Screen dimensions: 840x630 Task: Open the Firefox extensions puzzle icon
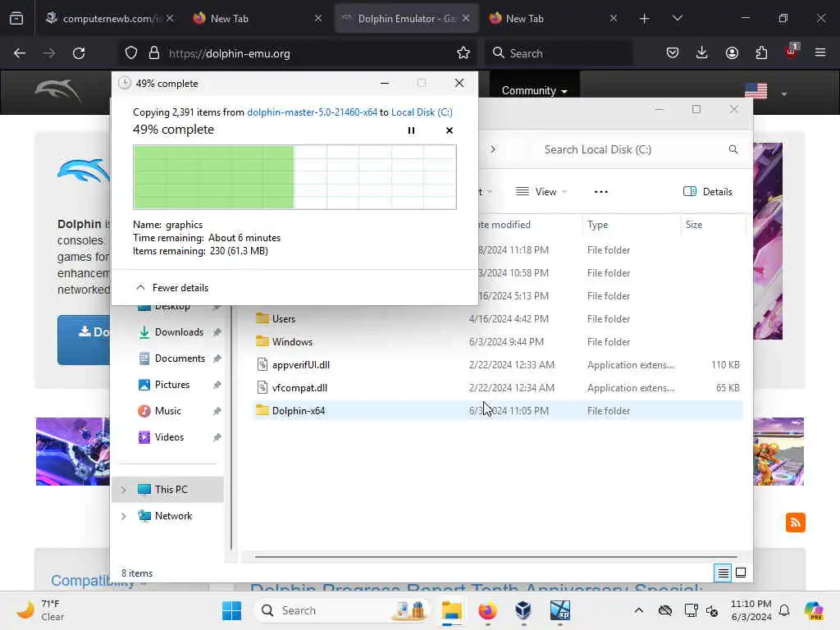(x=761, y=53)
